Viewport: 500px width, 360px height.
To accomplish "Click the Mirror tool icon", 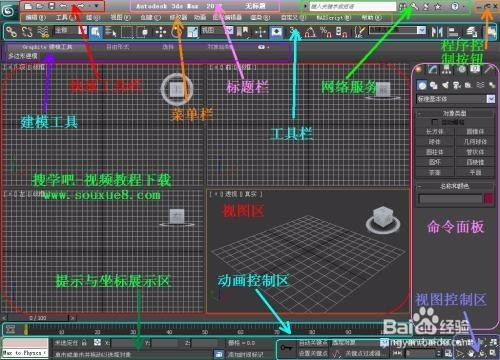I will (437, 32).
